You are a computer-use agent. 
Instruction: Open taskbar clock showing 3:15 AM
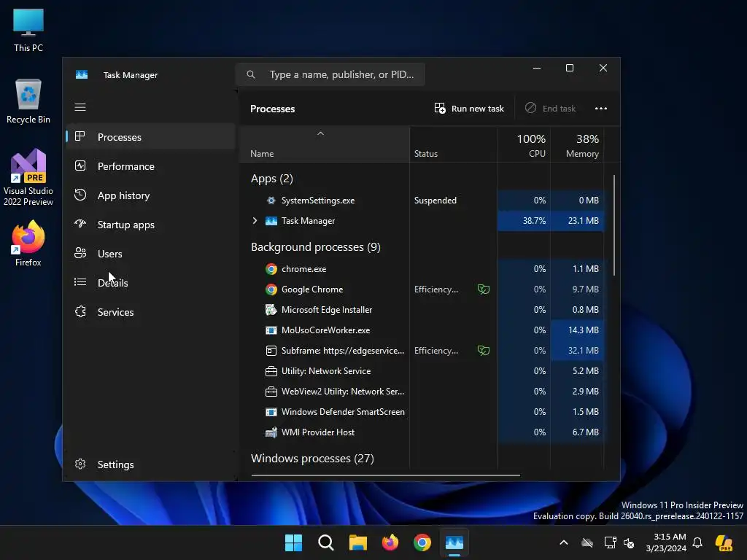tap(666, 542)
